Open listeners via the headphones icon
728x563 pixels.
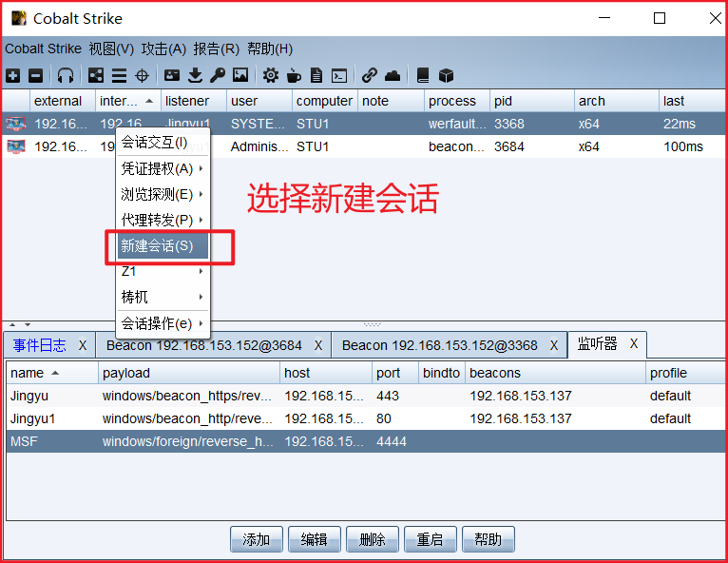click(x=66, y=75)
